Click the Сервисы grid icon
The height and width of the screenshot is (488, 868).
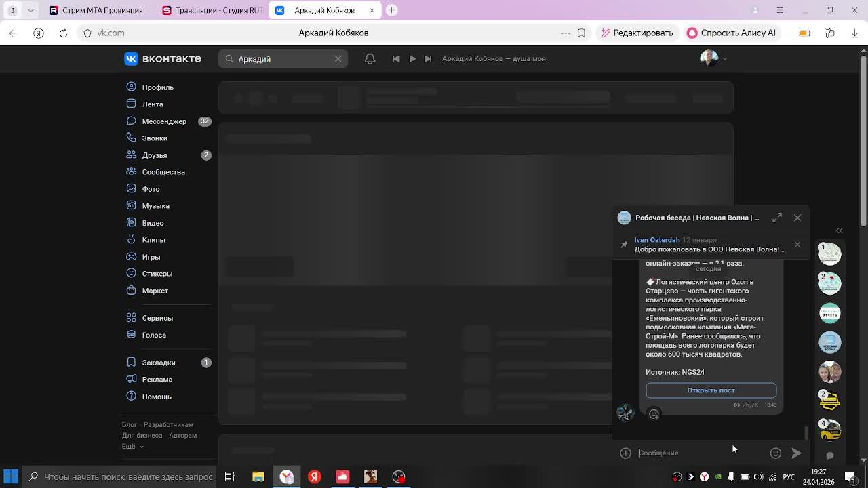pyautogui.click(x=131, y=318)
